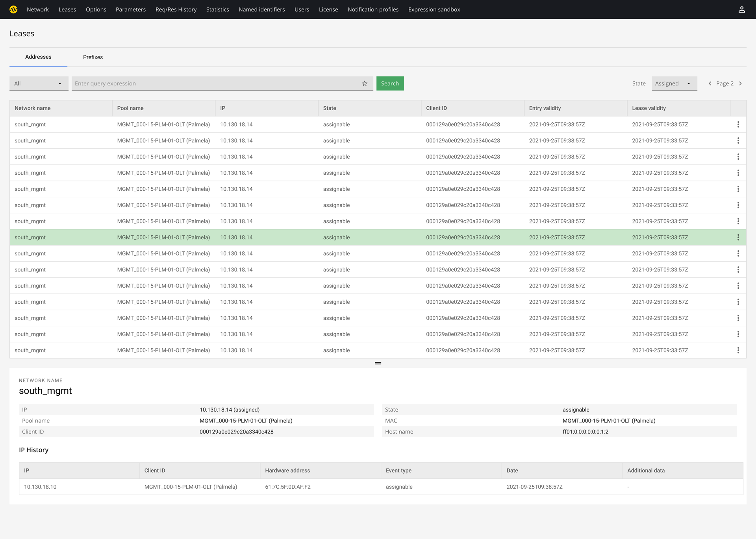Open the Network menu
The width and height of the screenshot is (756, 539).
[x=38, y=9]
